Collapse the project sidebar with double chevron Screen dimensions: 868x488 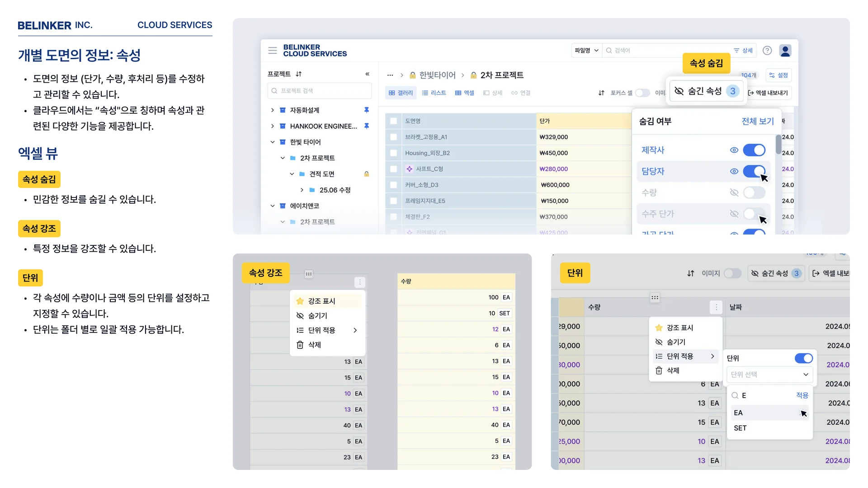point(367,74)
